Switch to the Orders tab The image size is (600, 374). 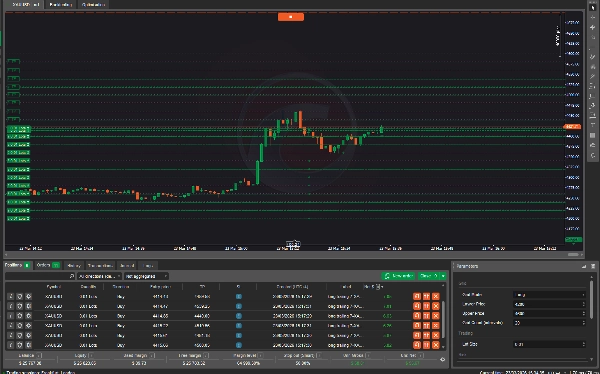pos(47,265)
